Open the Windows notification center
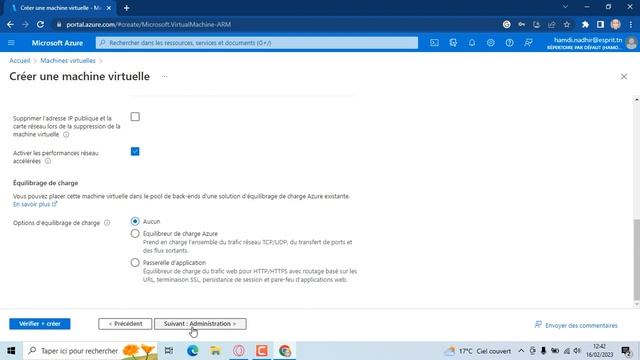 coord(626,351)
